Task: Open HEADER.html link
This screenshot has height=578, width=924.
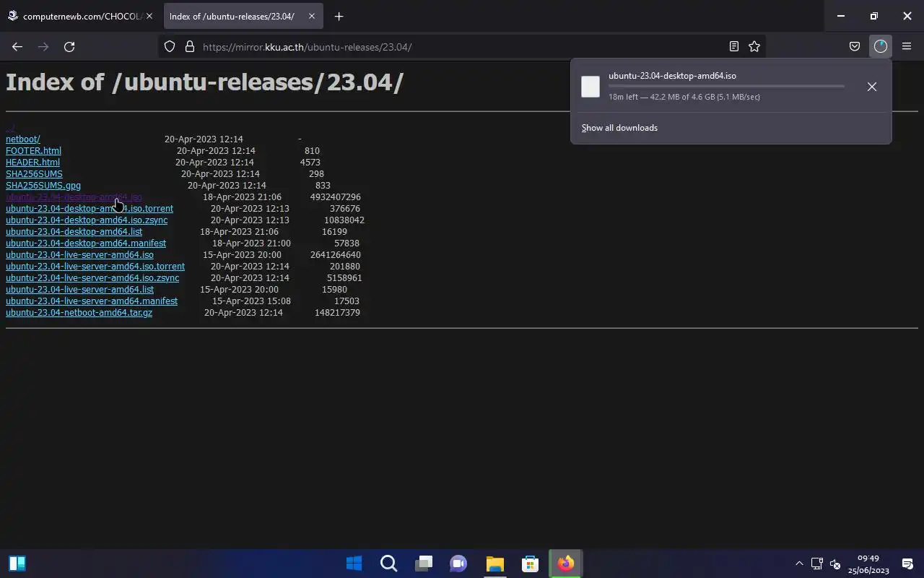Action: coord(32,163)
